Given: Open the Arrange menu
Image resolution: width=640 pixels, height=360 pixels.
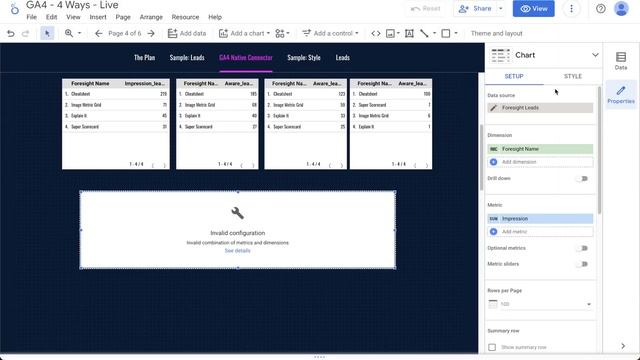Looking at the screenshot, I should (151, 17).
